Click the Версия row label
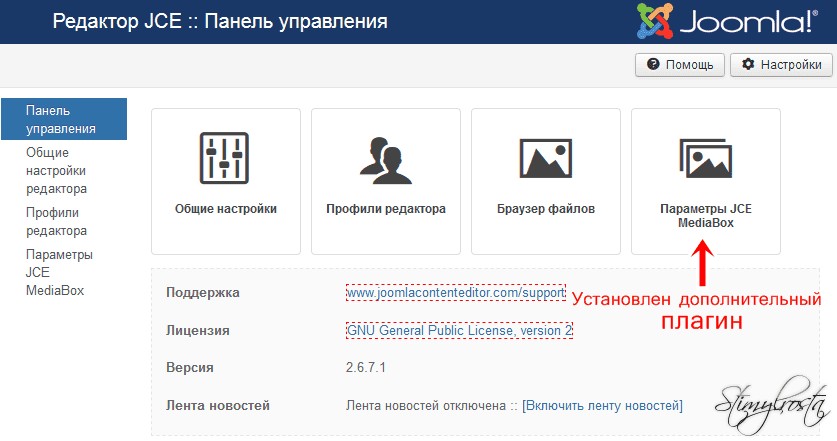 point(189,367)
